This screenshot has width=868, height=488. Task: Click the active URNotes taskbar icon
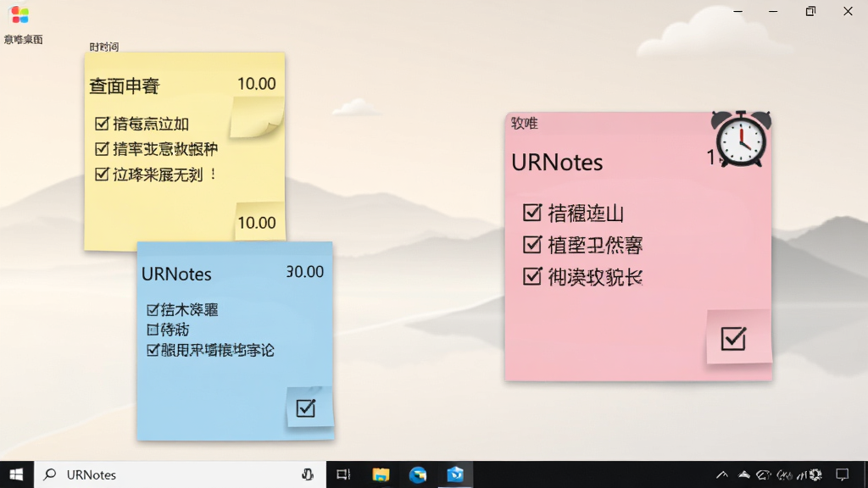click(x=455, y=474)
